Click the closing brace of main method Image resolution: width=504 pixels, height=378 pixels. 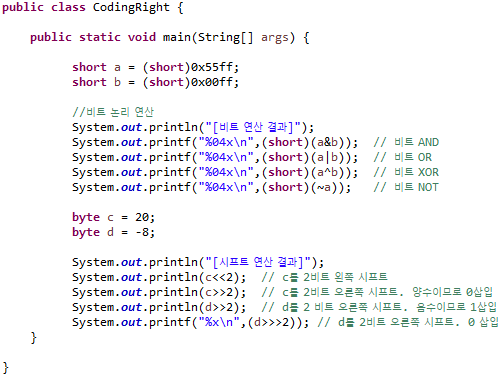coord(33,338)
